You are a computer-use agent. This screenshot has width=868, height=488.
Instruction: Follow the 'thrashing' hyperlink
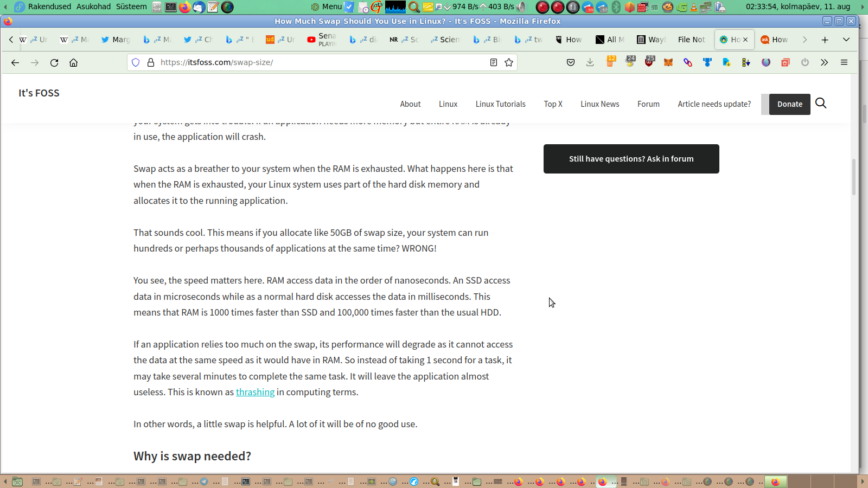click(x=255, y=392)
